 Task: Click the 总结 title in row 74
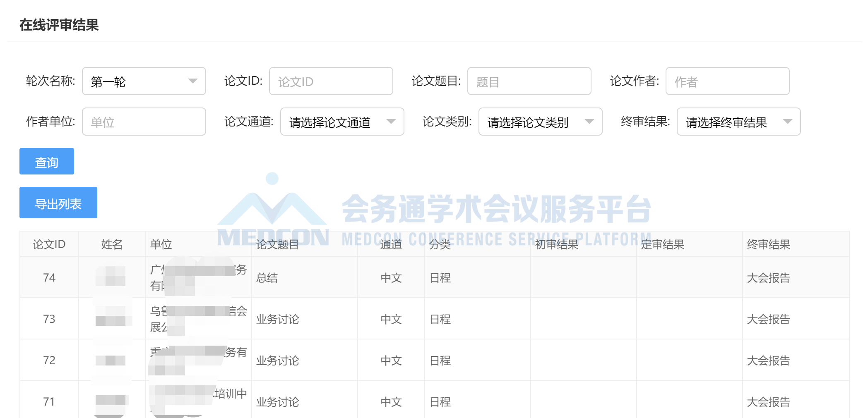(x=267, y=278)
